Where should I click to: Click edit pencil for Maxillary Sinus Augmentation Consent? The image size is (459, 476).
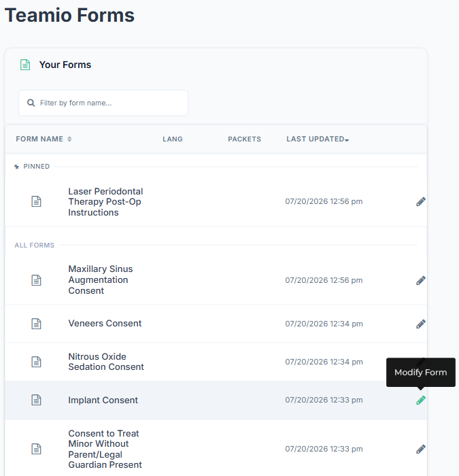tap(421, 280)
